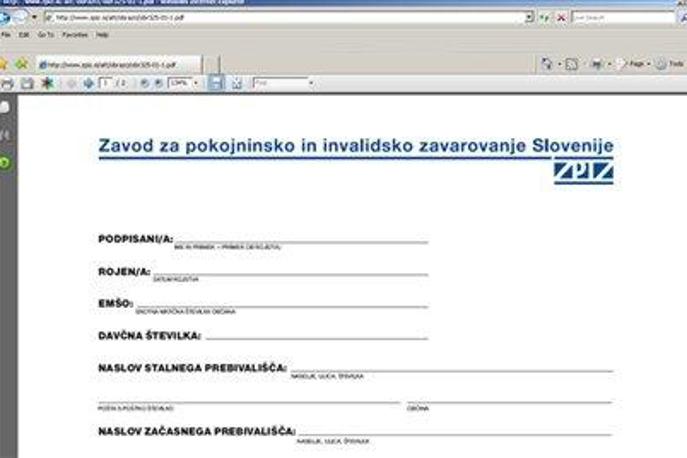Click the PDF toolbar Print icon

point(7,83)
